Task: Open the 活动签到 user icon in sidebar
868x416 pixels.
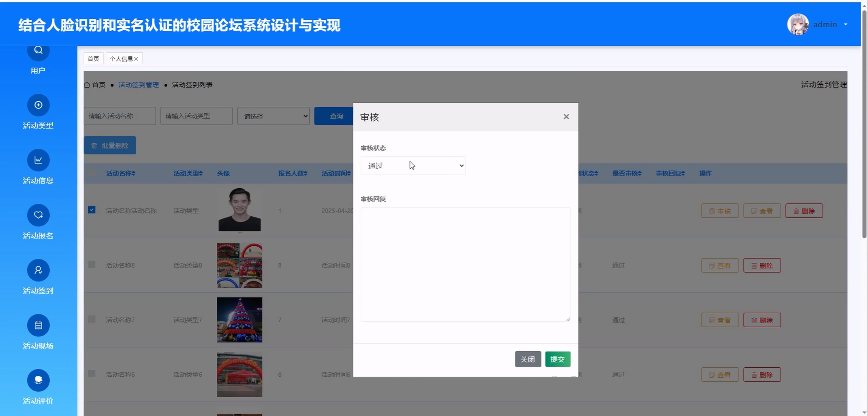Action: pyautogui.click(x=38, y=270)
